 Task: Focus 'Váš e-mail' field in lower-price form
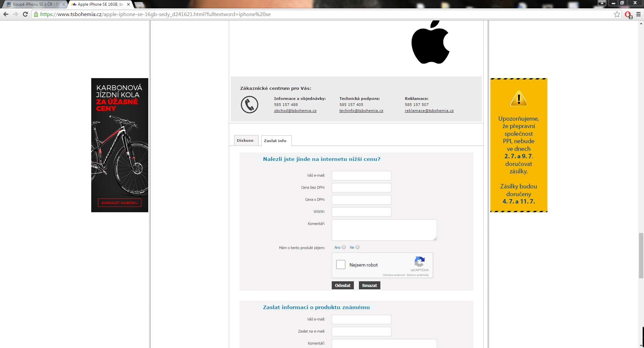coord(362,176)
